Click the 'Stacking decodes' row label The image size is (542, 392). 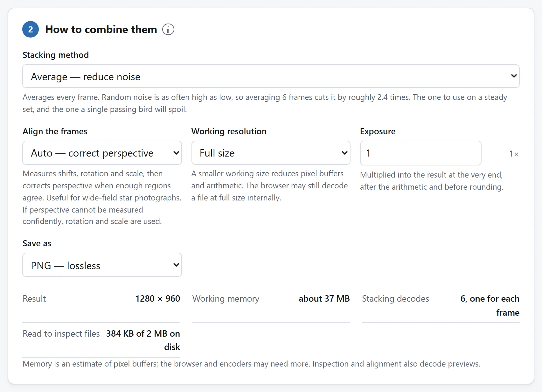(395, 298)
